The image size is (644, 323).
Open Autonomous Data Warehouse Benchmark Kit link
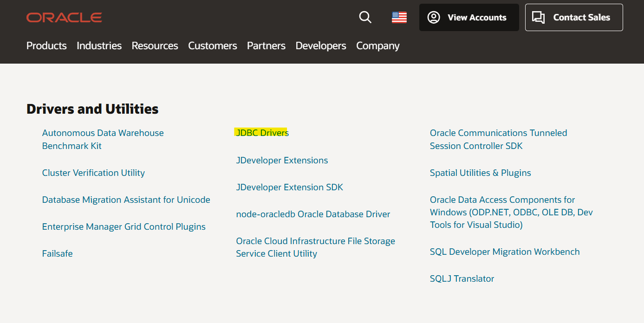pos(103,139)
